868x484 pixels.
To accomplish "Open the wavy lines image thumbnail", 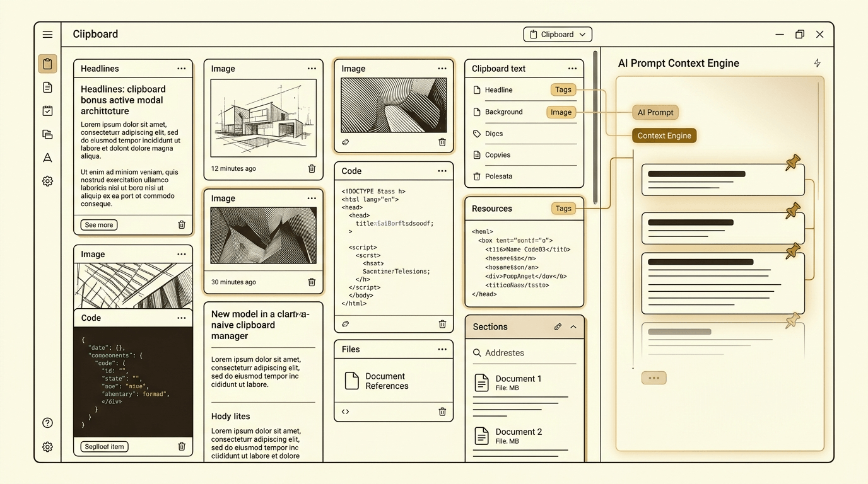I will pos(394,105).
